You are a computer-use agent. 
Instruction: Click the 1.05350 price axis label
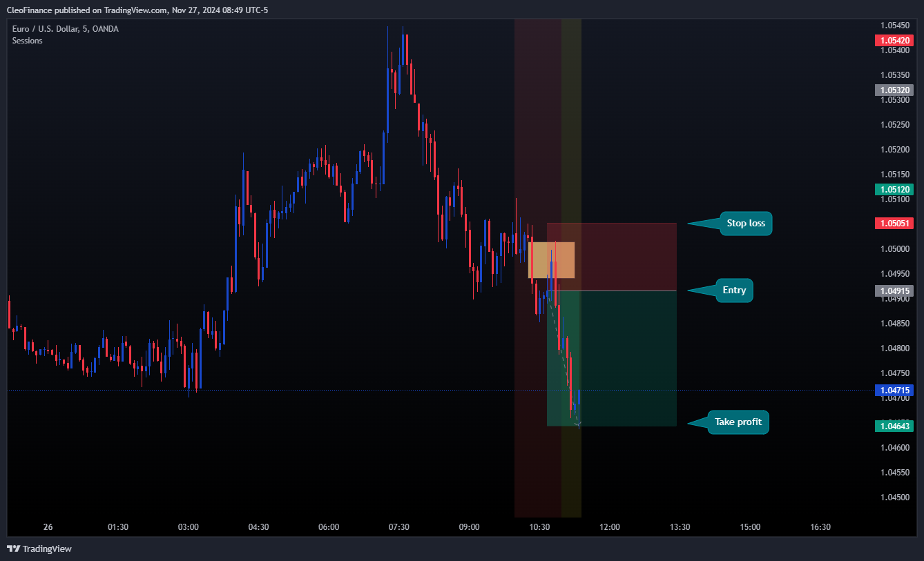pos(894,75)
